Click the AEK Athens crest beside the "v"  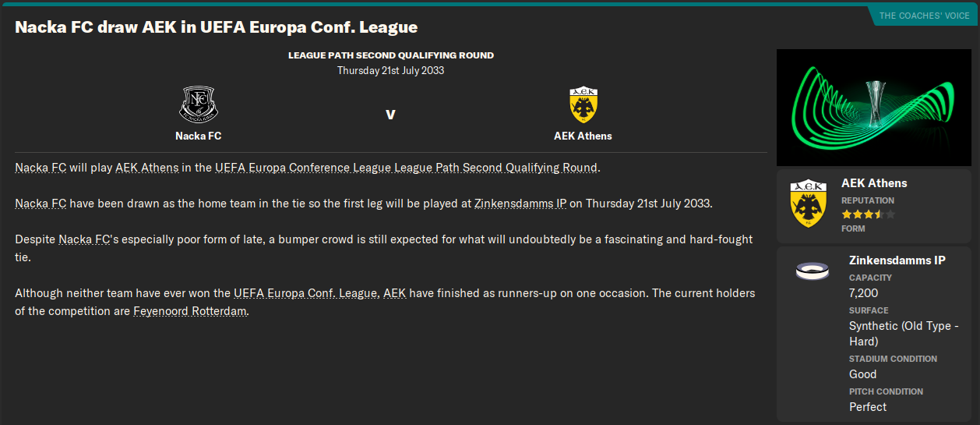click(x=583, y=104)
